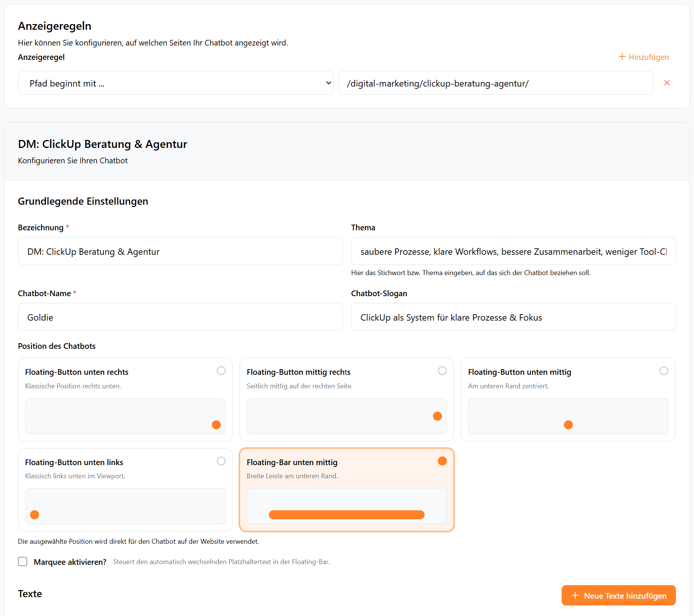Select Floating-Bar unten mittig radio
Viewport: 694px width, 616px height.
point(442,461)
